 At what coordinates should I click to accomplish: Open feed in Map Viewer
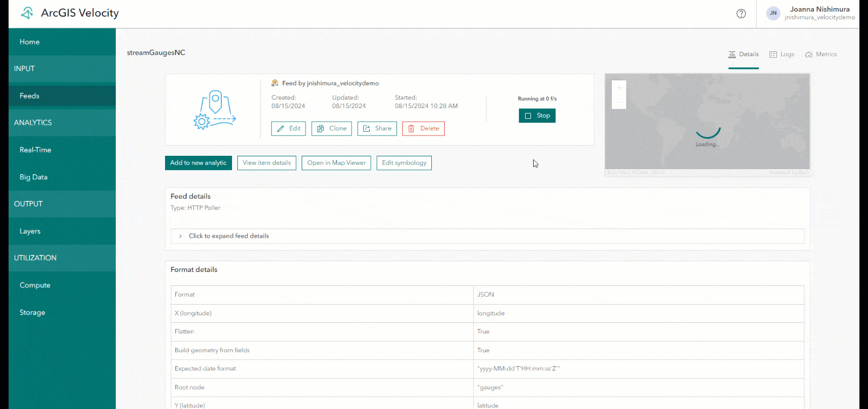336,163
